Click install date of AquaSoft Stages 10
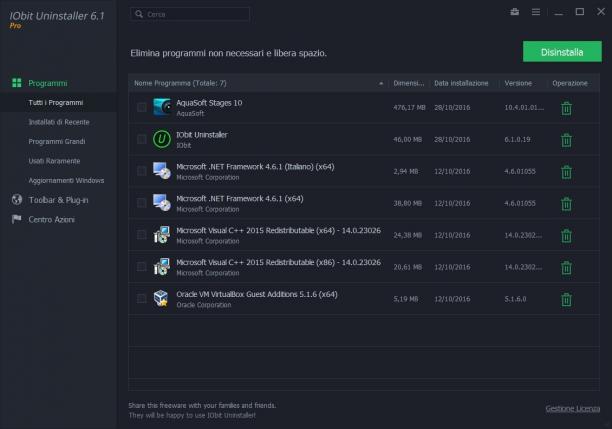This screenshot has width=612, height=429. click(x=452, y=107)
